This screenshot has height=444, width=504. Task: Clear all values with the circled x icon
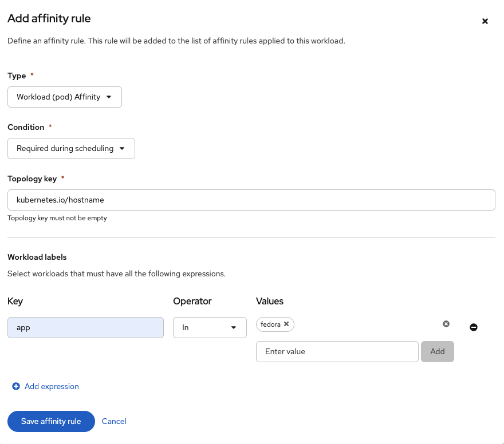pos(446,324)
